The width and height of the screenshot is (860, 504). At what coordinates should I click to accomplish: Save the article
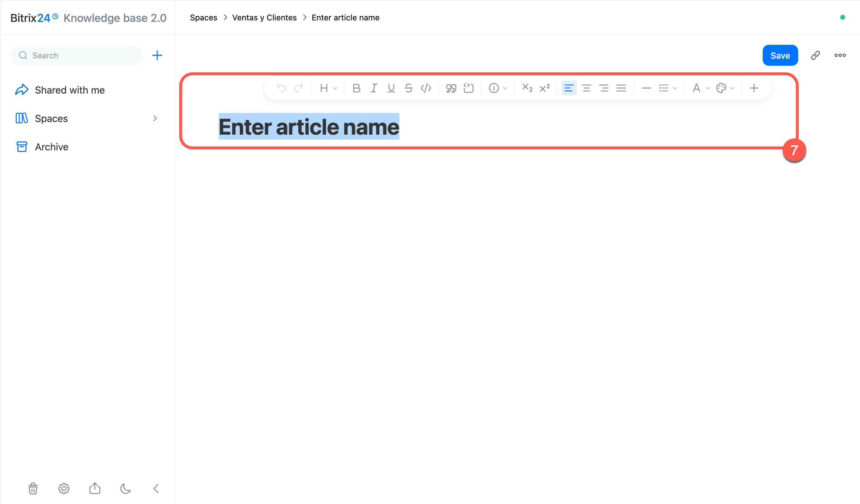pos(780,55)
